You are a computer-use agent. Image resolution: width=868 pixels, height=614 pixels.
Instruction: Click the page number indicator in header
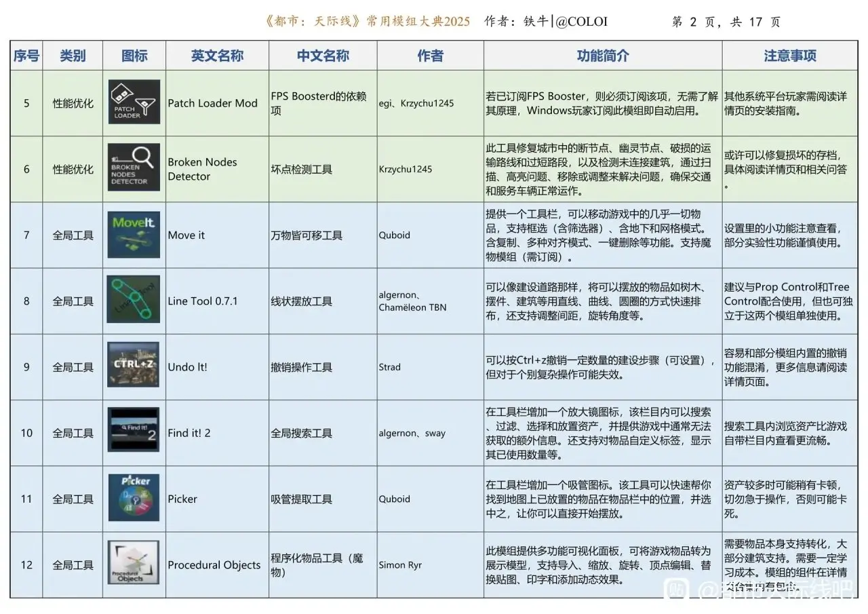(726, 22)
